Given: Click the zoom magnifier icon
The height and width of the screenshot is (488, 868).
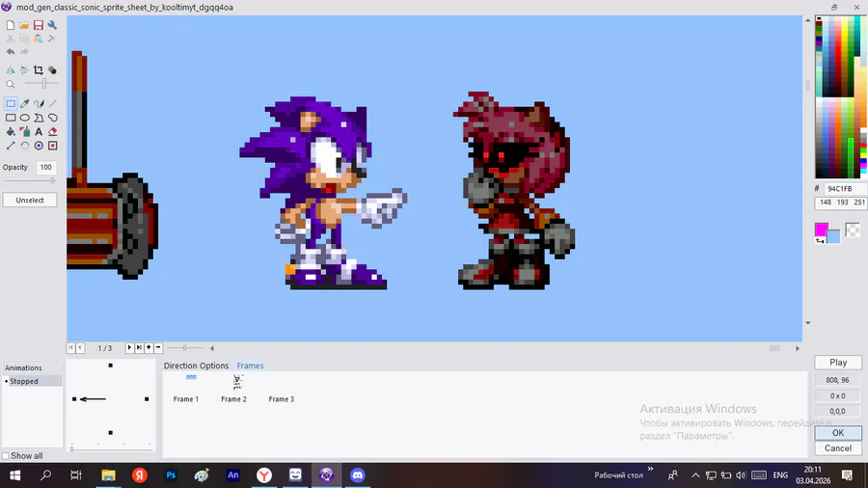Looking at the screenshot, I should pos(11,84).
